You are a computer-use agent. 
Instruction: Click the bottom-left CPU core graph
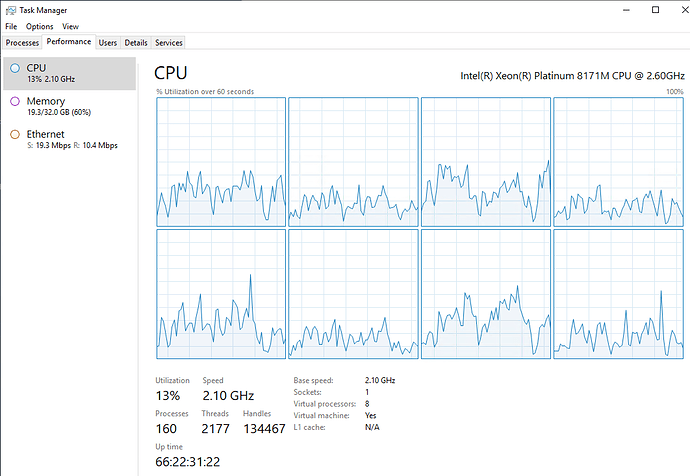[220, 293]
